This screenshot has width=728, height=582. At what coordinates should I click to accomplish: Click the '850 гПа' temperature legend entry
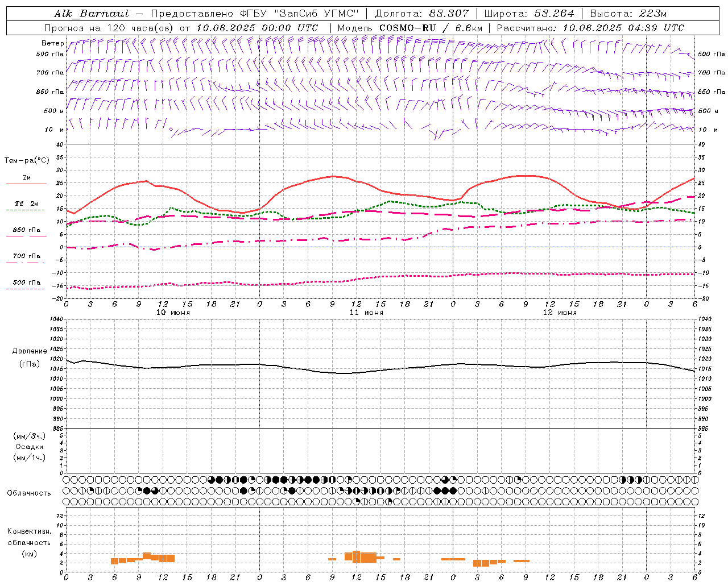(x=27, y=230)
